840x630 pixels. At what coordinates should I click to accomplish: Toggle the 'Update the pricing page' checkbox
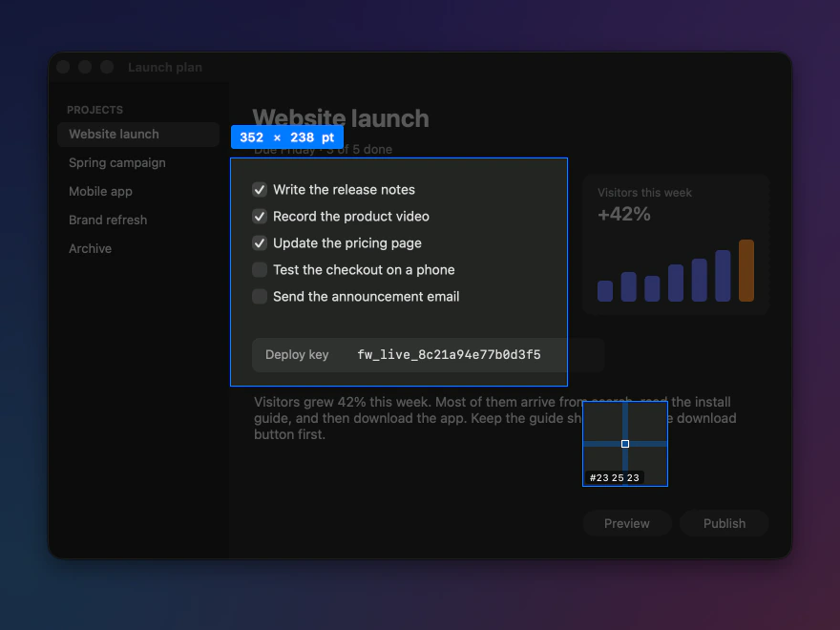coord(260,243)
